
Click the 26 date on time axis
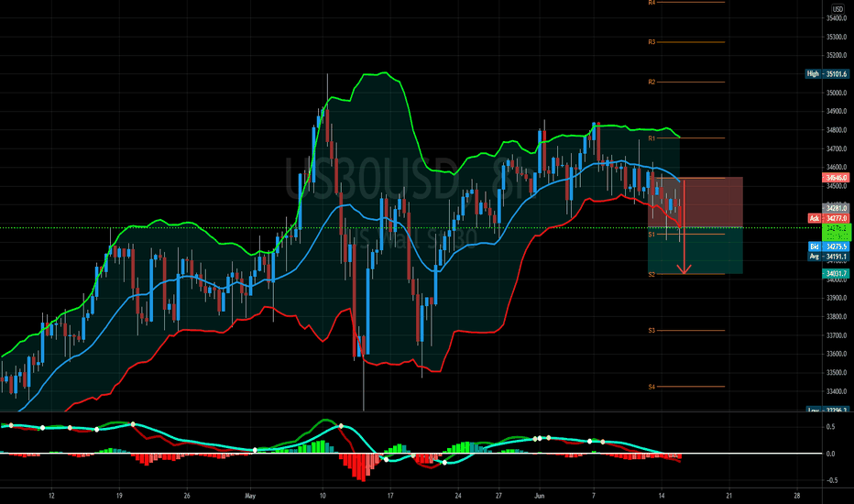coord(187,496)
